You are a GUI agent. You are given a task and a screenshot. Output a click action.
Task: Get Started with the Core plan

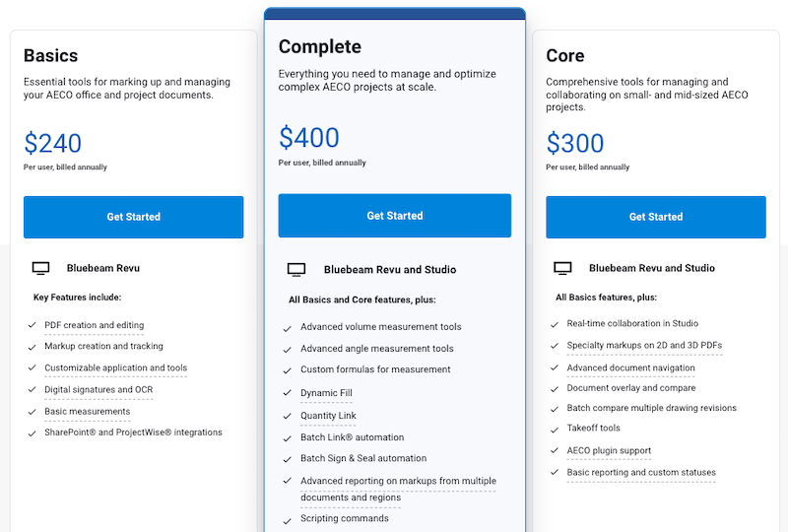click(656, 217)
